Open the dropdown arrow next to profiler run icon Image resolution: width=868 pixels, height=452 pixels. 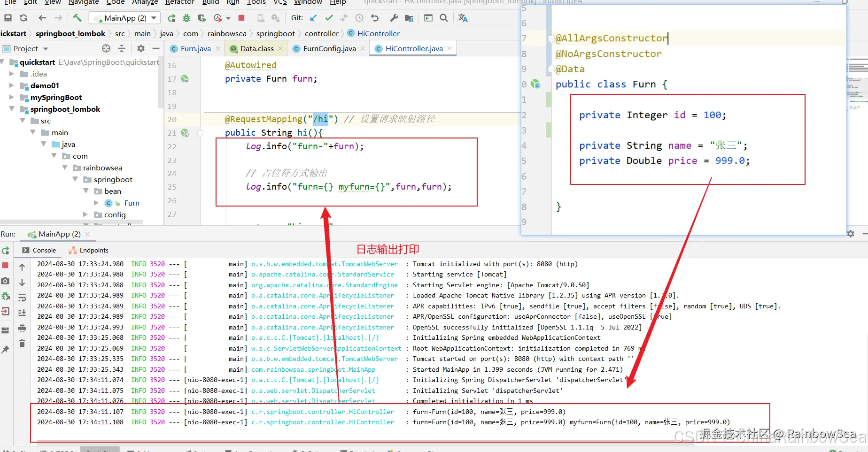(x=228, y=18)
